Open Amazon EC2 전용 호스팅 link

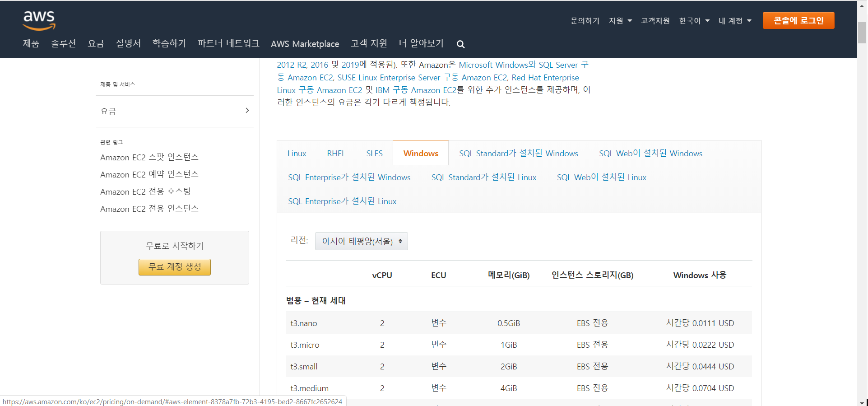(x=145, y=191)
